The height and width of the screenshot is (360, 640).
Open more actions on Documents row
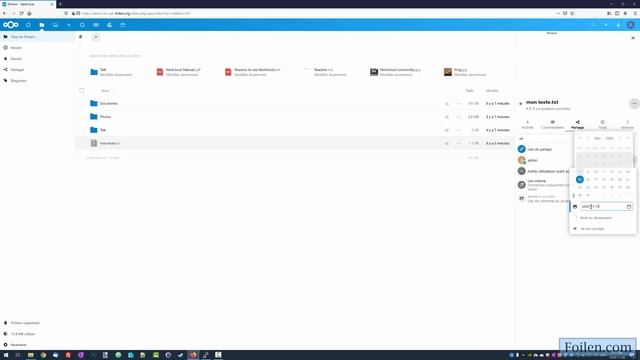coord(458,104)
